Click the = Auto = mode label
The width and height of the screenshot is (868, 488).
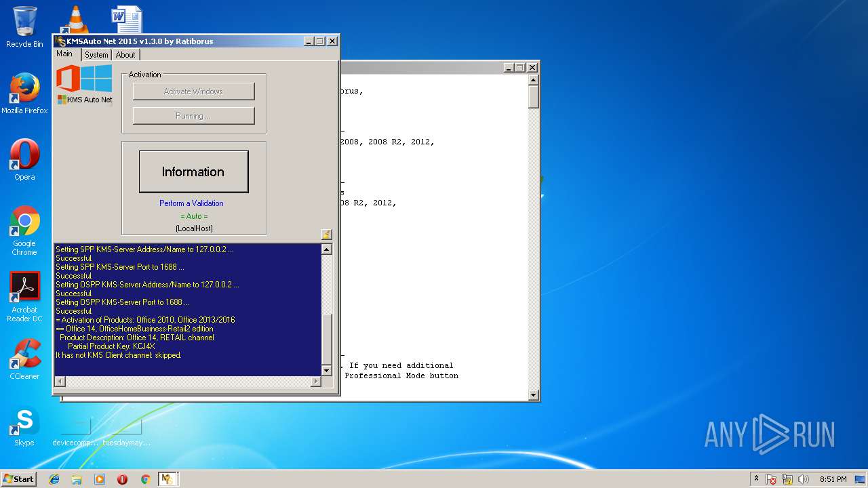coord(194,216)
